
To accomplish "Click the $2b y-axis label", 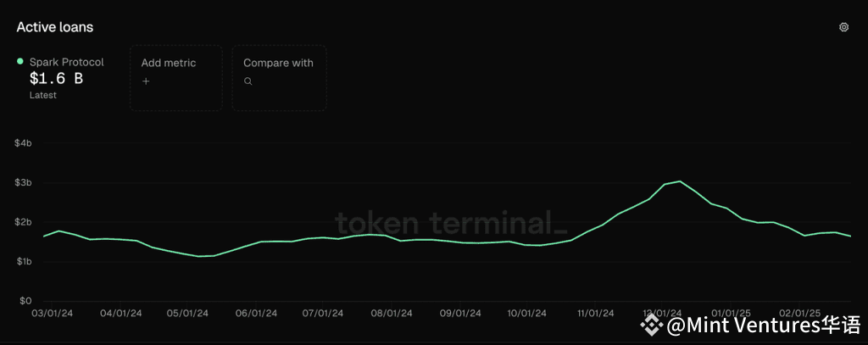I will point(23,222).
